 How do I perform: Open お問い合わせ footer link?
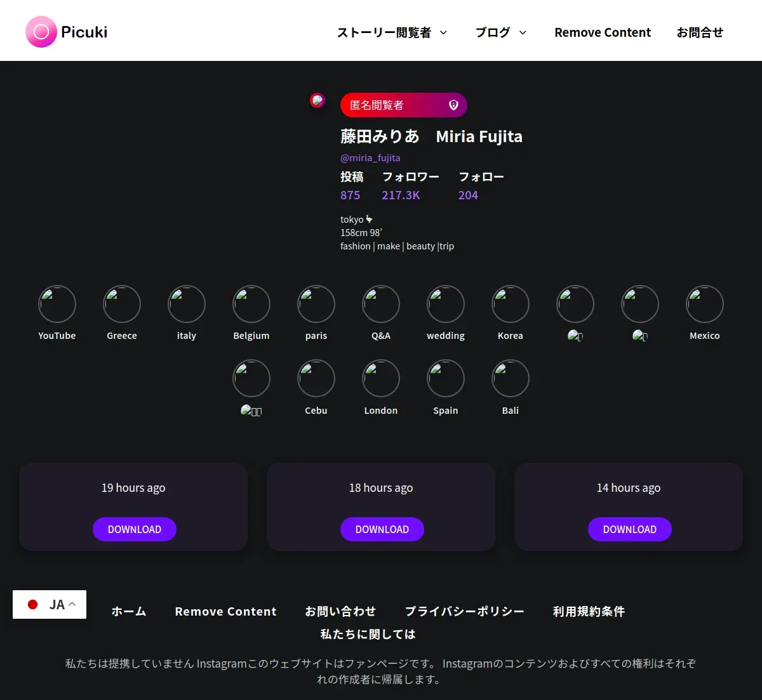340,612
